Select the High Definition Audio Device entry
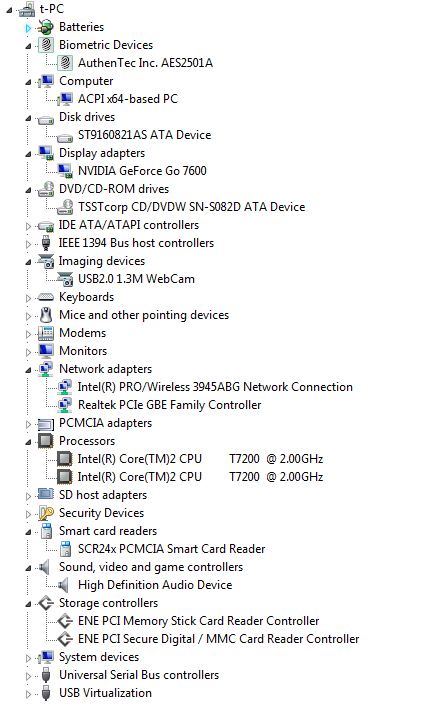 155,585
